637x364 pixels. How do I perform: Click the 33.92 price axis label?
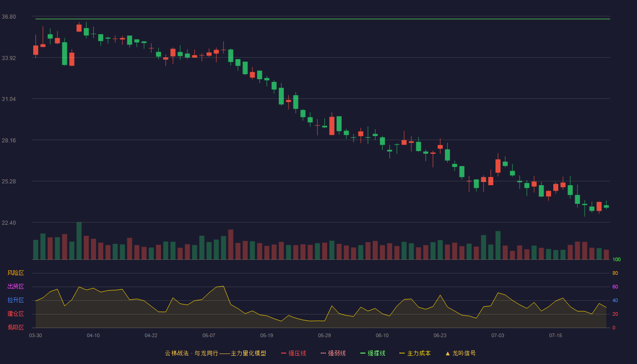[9, 58]
